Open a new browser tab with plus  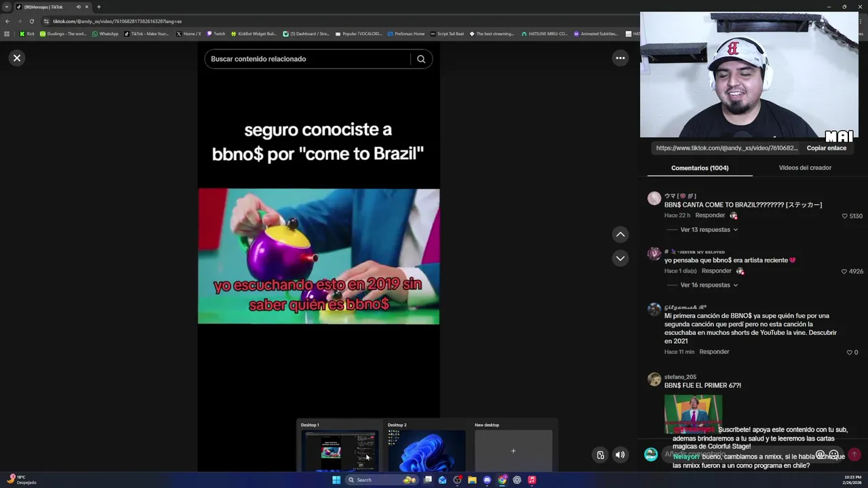pyautogui.click(x=98, y=7)
